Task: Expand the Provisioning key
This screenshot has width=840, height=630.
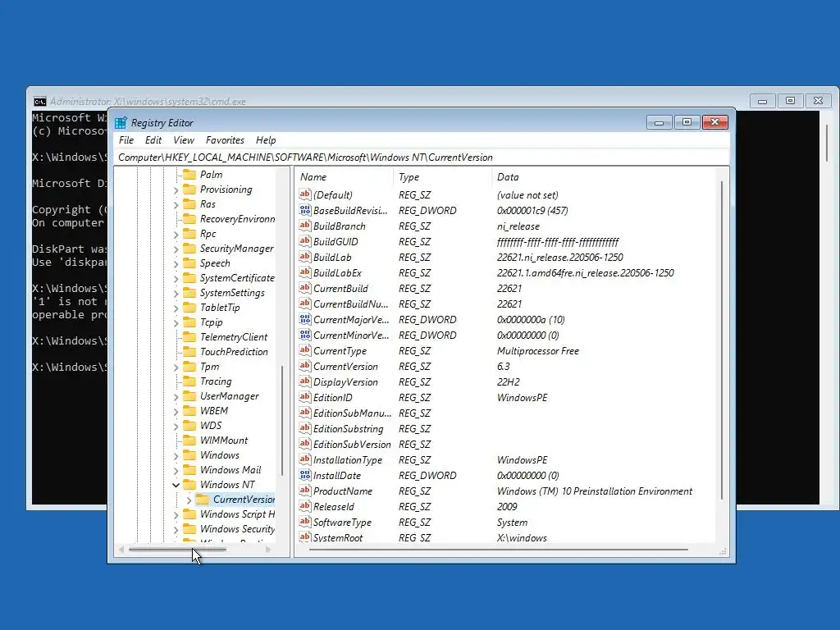Action: (176, 189)
